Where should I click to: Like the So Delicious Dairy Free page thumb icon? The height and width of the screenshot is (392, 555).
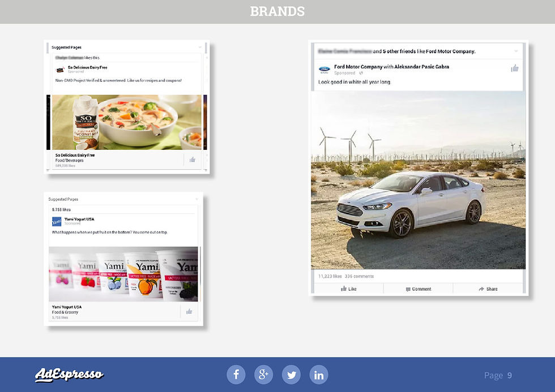pyautogui.click(x=192, y=160)
